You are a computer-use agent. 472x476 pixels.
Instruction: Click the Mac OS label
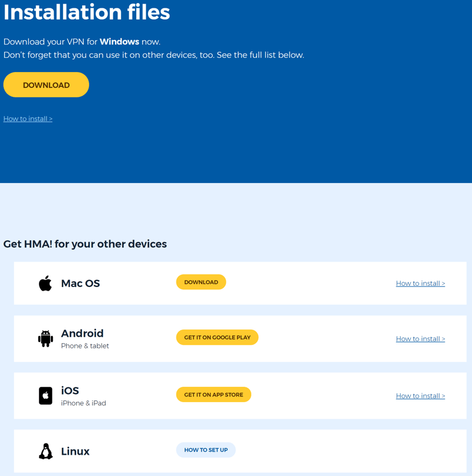pyautogui.click(x=80, y=283)
